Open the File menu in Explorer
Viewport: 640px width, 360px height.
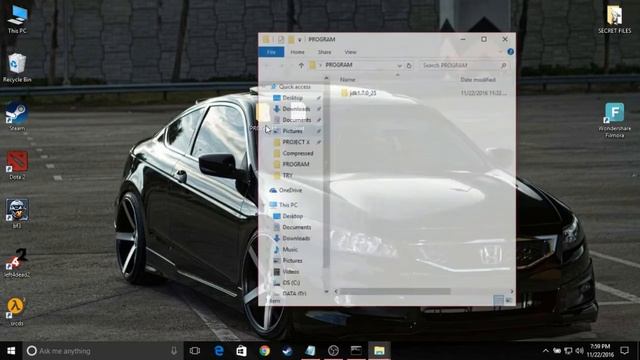271,52
